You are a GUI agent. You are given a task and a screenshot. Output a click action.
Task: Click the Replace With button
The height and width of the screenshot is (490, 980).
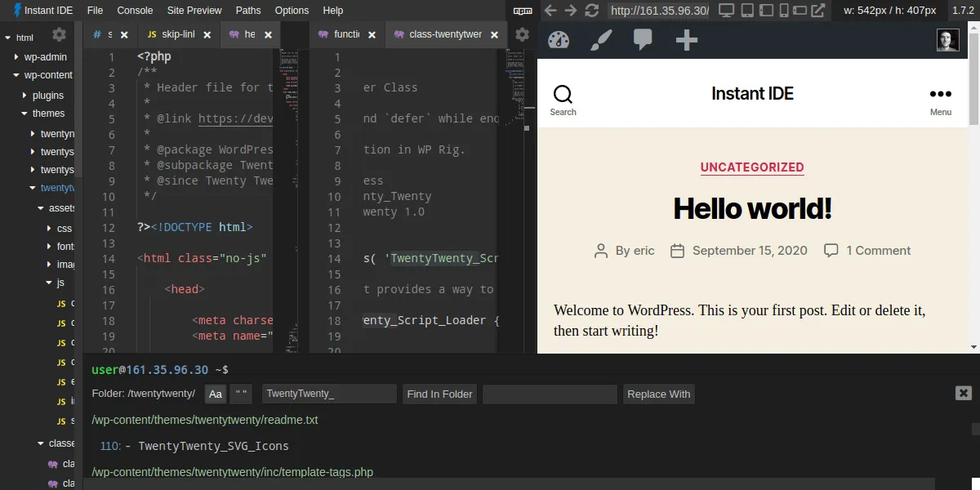(x=658, y=394)
